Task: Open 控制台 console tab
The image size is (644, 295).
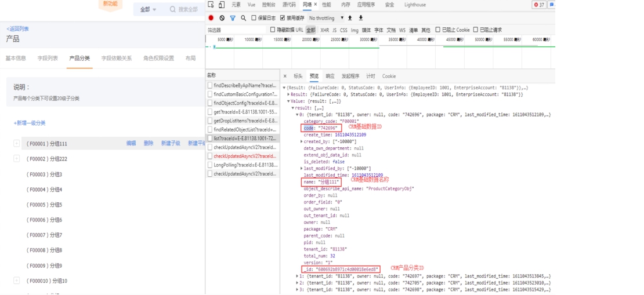Action: (269, 5)
